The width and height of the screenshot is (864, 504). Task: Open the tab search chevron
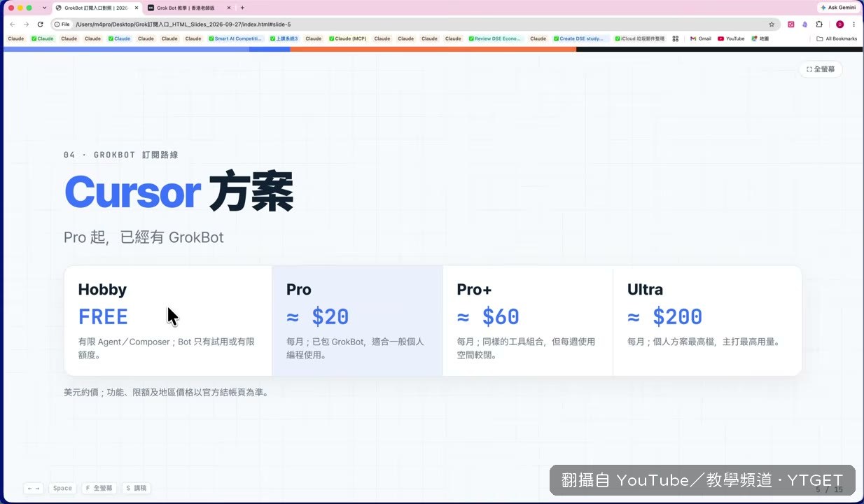pyautogui.click(x=45, y=8)
